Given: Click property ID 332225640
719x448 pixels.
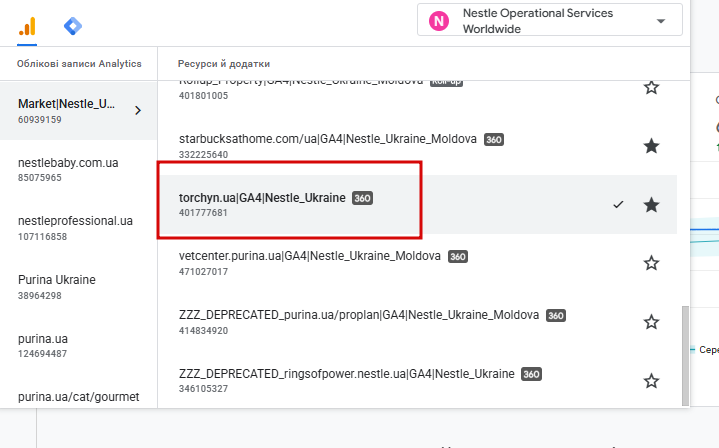Looking at the screenshot, I should pos(203,155).
